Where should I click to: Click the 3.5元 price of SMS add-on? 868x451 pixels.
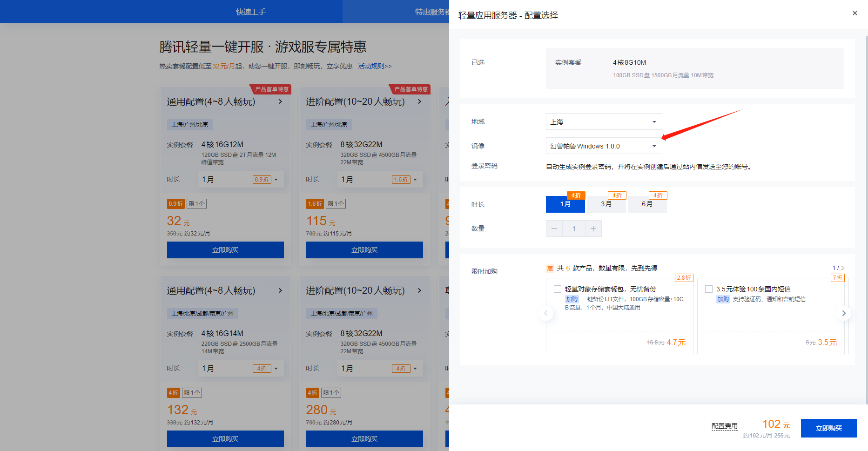[x=827, y=343]
